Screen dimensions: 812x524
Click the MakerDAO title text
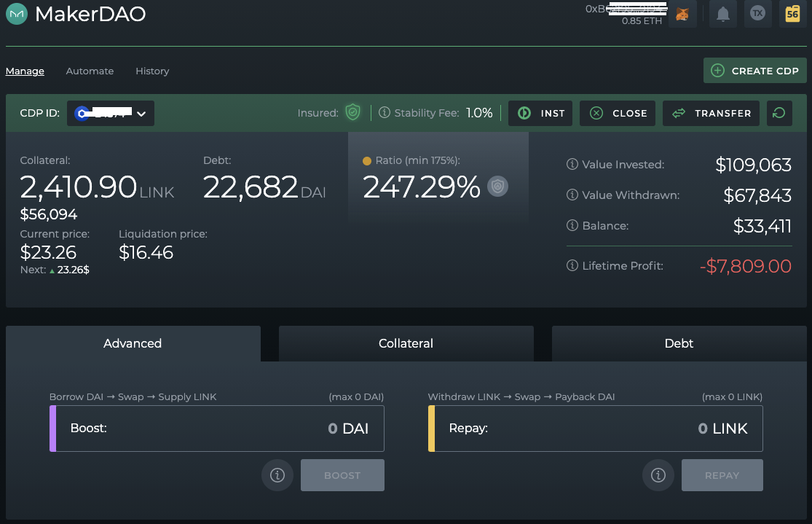[90, 14]
